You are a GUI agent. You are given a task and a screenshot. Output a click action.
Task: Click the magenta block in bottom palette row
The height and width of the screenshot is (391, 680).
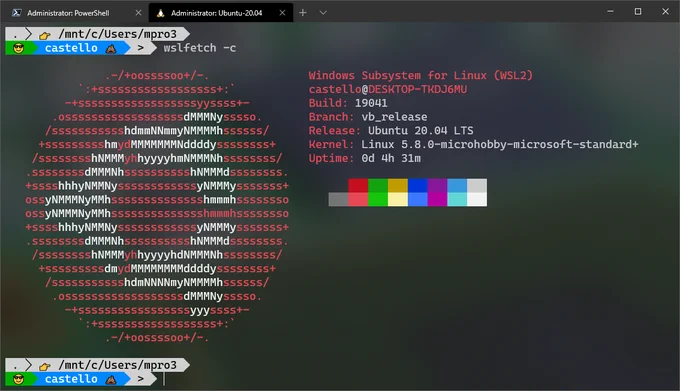click(437, 199)
